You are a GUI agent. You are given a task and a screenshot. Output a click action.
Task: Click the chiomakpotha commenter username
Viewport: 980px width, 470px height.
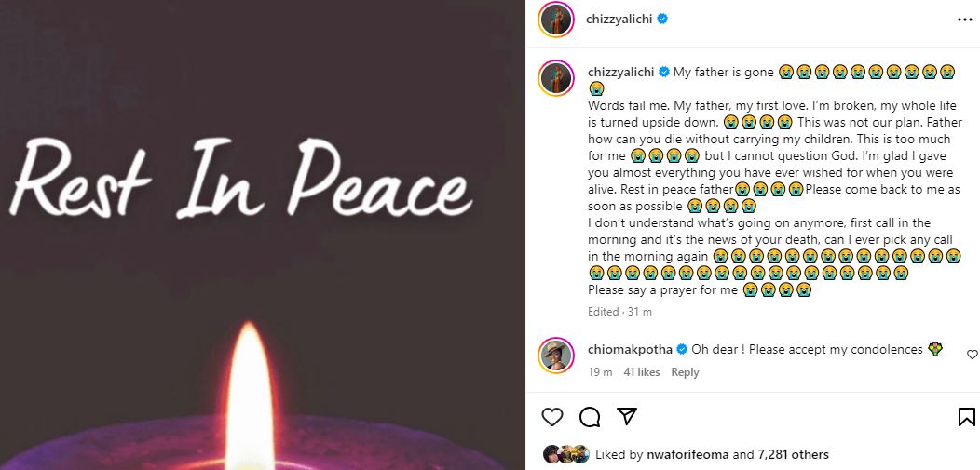tap(630, 350)
